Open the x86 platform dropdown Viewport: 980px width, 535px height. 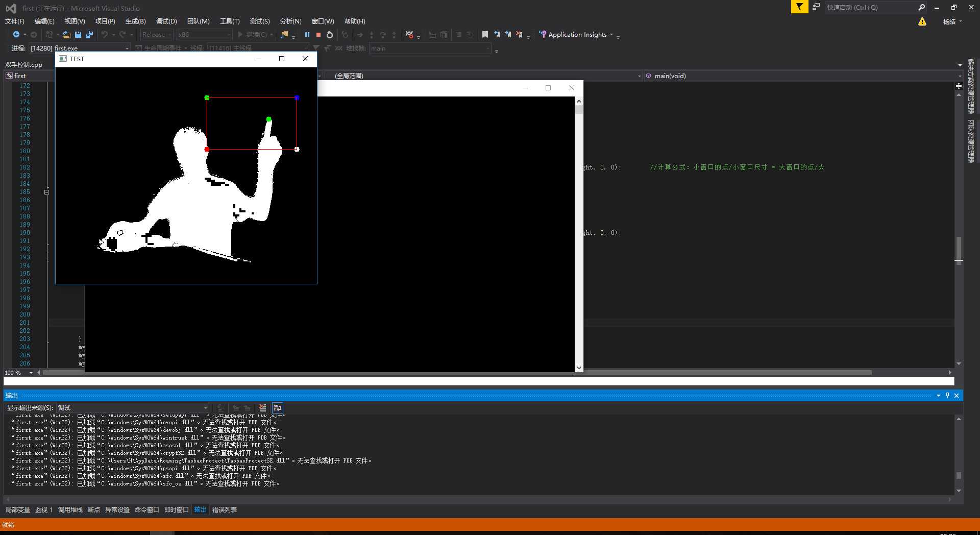(204, 35)
